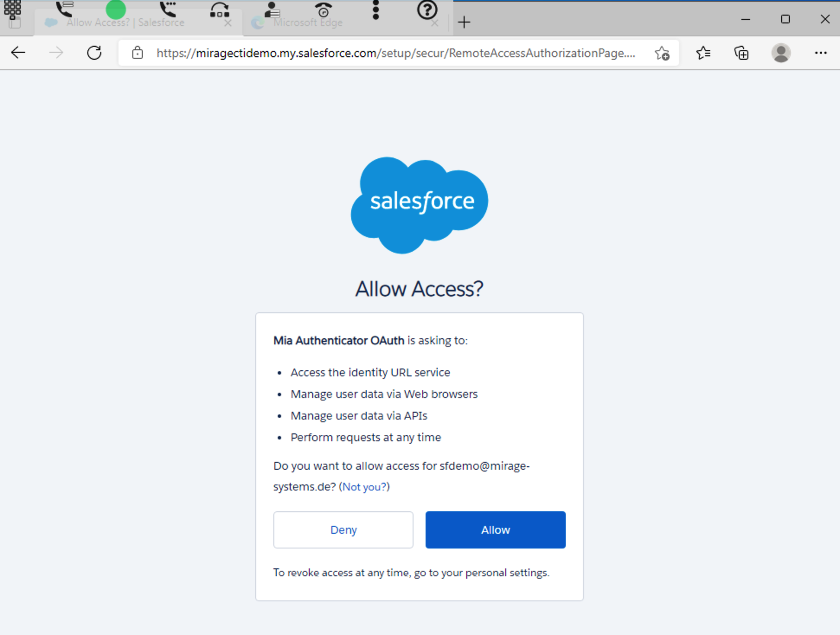Open Edge settings and more menu
The width and height of the screenshot is (840, 635).
(821, 53)
